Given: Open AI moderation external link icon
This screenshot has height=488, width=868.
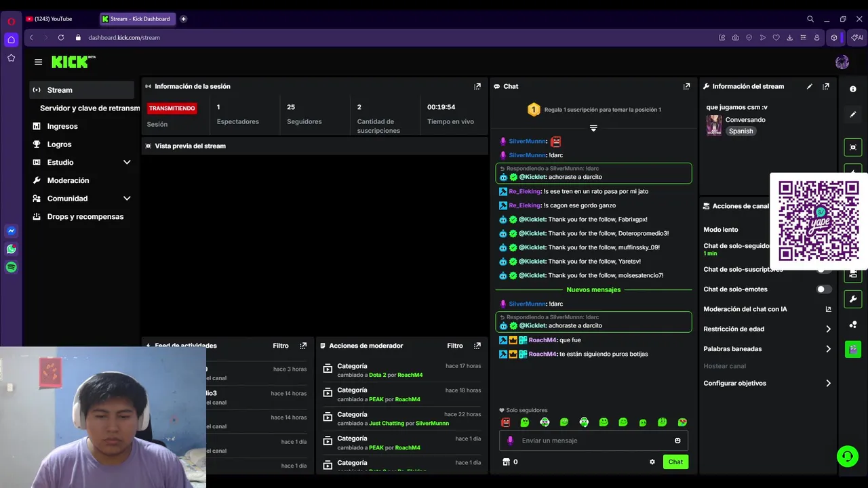Looking at the screenshot, I should pos(828,309).
